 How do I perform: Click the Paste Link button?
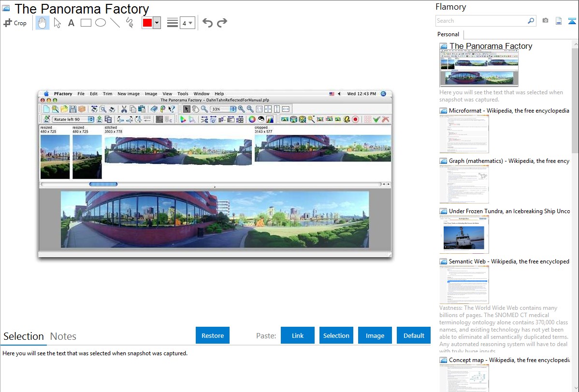coord(298,335)
